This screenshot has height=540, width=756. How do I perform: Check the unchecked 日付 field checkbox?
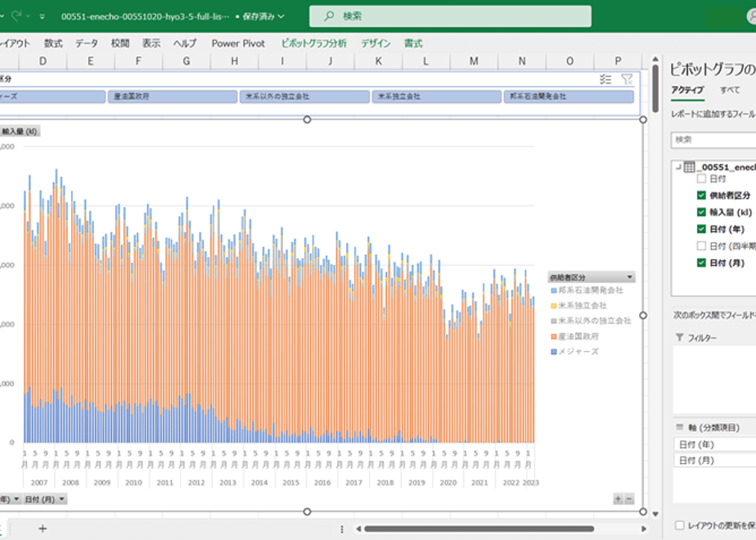click(701, 179)
